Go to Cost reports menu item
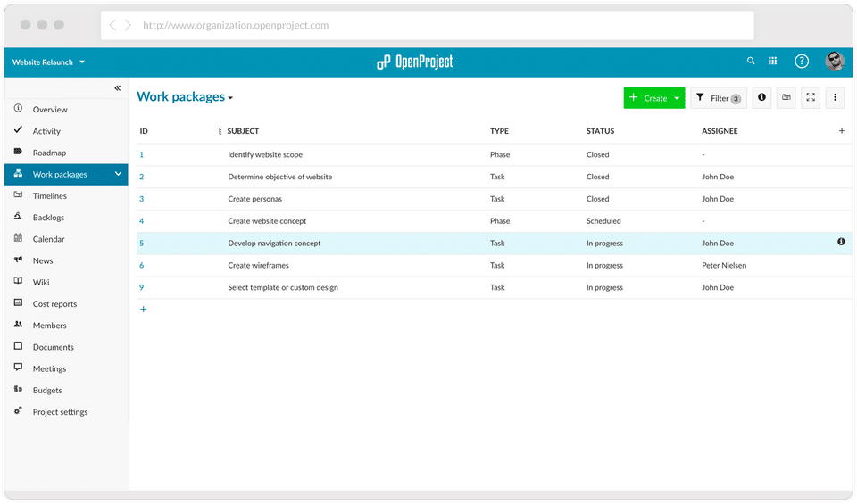The width and height of the screenshot is (857, 504). (x=54, y=304)
